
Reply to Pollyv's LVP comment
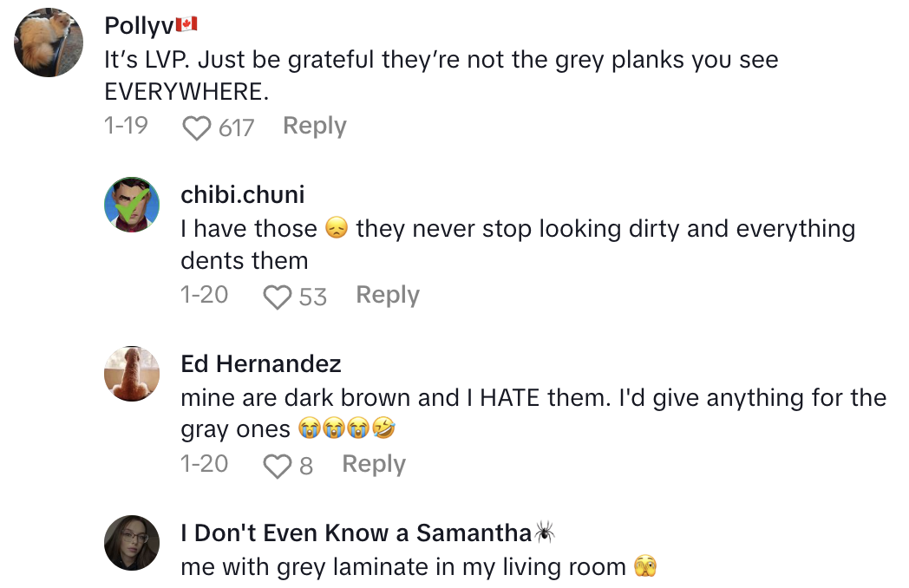point(314,126)
